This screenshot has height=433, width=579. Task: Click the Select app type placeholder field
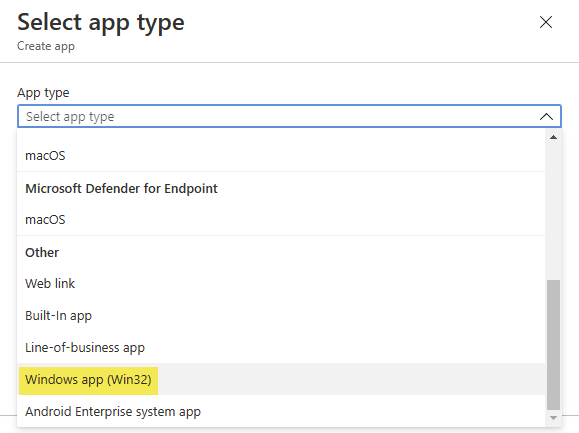tap(290, 117)
